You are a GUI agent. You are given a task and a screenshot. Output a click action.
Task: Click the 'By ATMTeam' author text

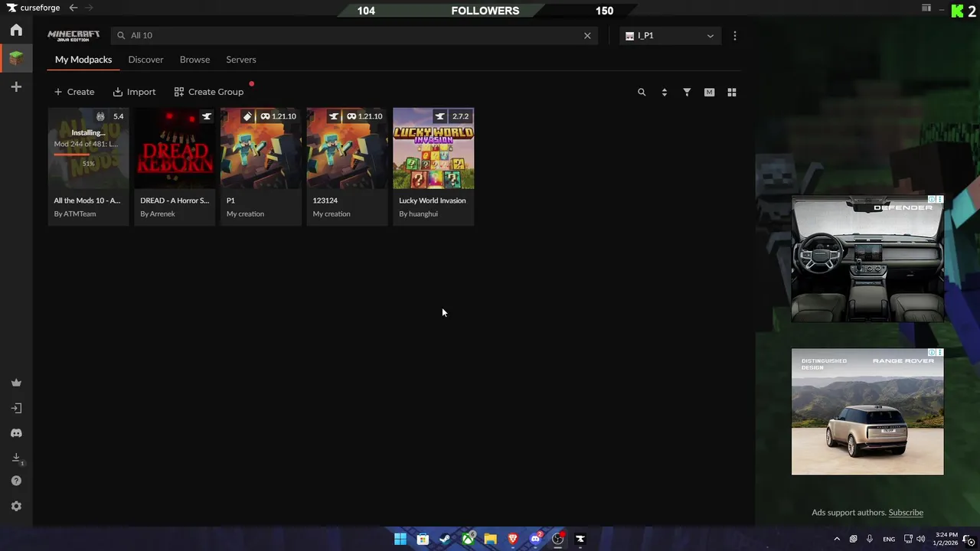tap(75, 214)
